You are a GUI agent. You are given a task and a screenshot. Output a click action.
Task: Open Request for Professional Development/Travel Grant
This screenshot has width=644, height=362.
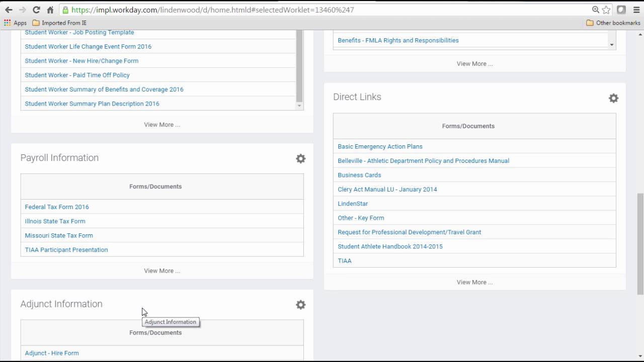tap(409, 232)
